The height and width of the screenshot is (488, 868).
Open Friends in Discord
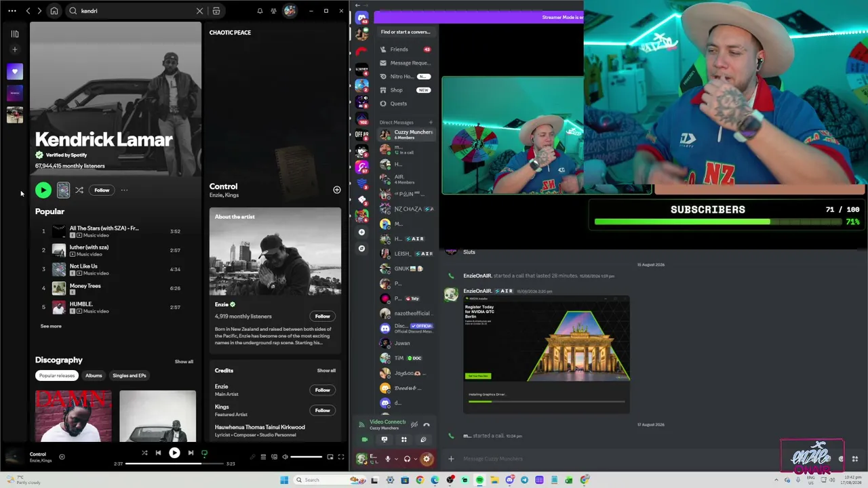[406, 49]
